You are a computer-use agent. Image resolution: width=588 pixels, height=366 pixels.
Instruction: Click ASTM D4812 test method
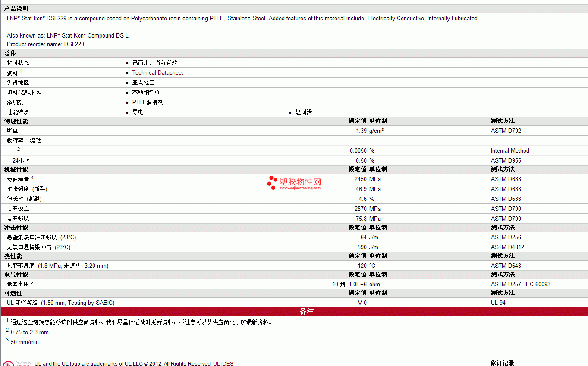[x=508, y=247]
